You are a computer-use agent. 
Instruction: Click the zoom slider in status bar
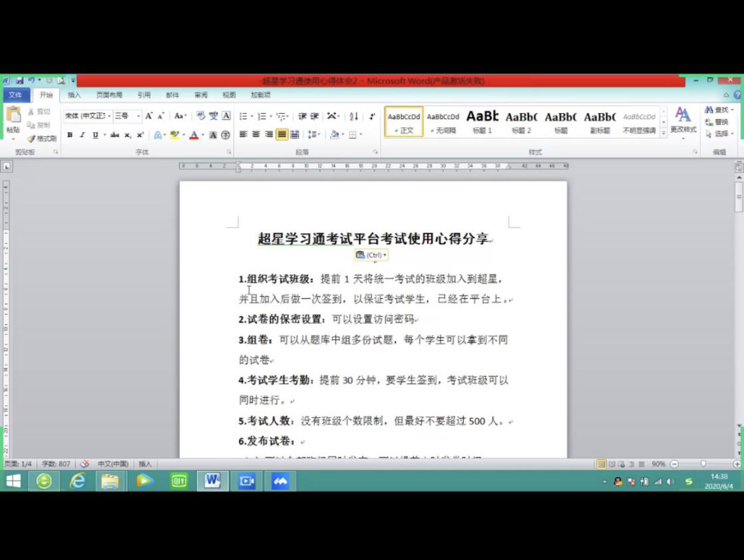(x=703, y=464)
